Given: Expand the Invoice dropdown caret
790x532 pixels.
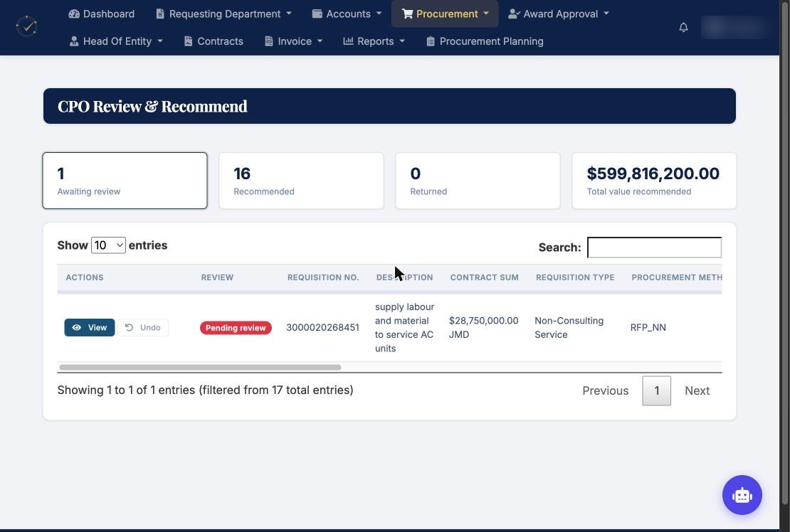Looking at the screenshot, I should (320, 41).
